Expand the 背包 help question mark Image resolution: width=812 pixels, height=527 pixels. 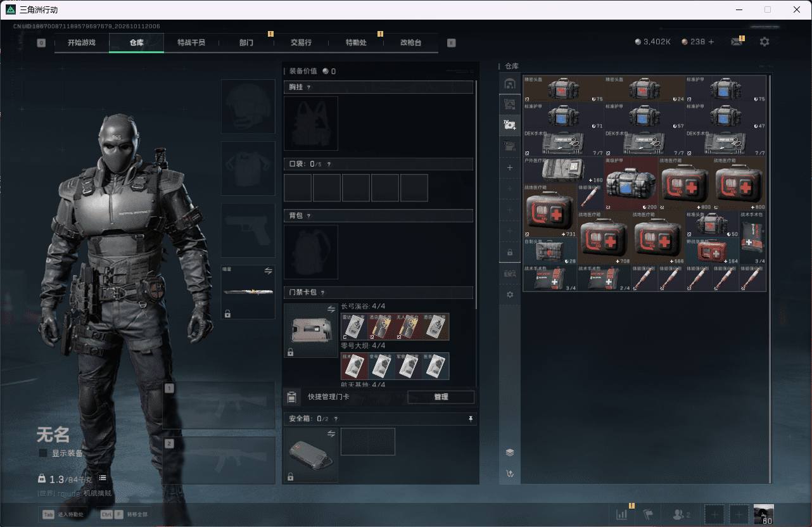309,216
